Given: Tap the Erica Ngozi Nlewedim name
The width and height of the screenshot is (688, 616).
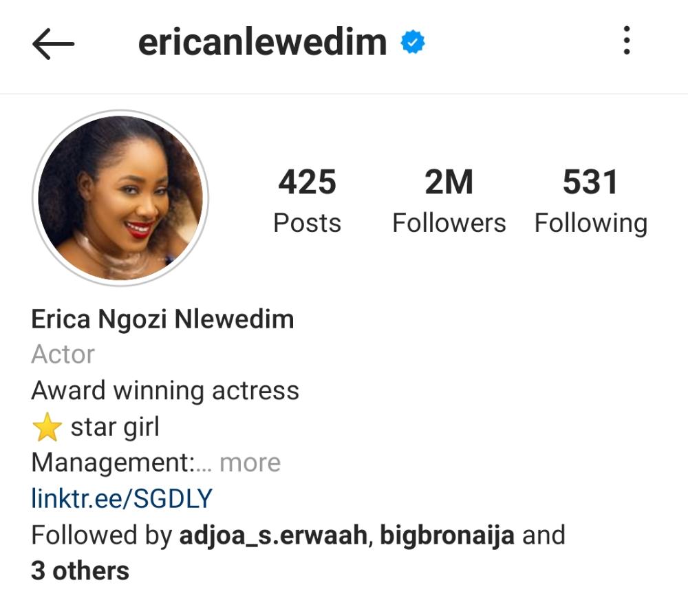Looking at the screenshot, I should point(162,319).
